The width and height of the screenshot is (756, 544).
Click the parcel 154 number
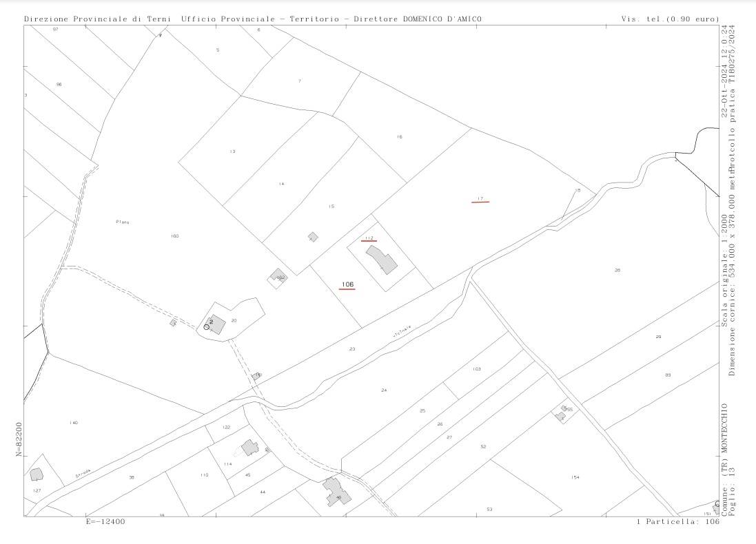[x=575, y=477]
